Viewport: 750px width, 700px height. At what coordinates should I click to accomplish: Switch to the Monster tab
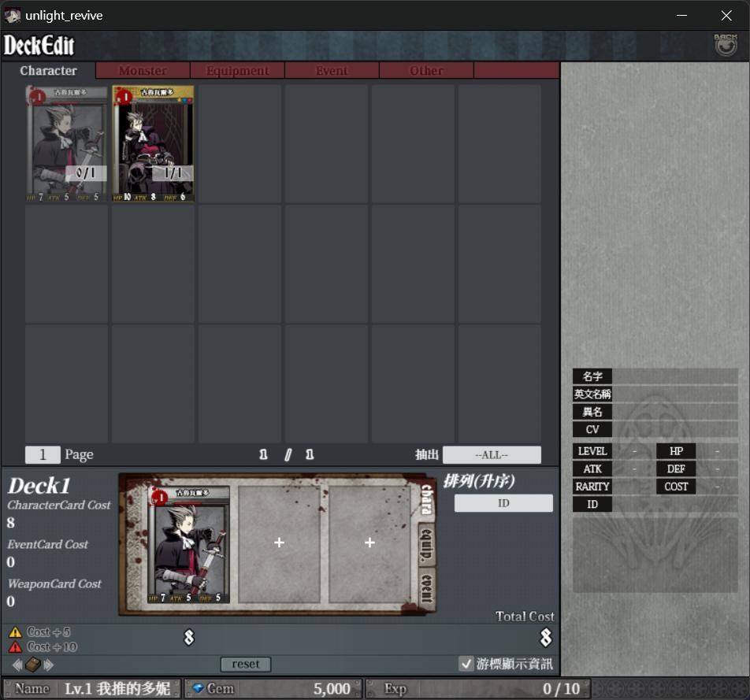(142, 70)
